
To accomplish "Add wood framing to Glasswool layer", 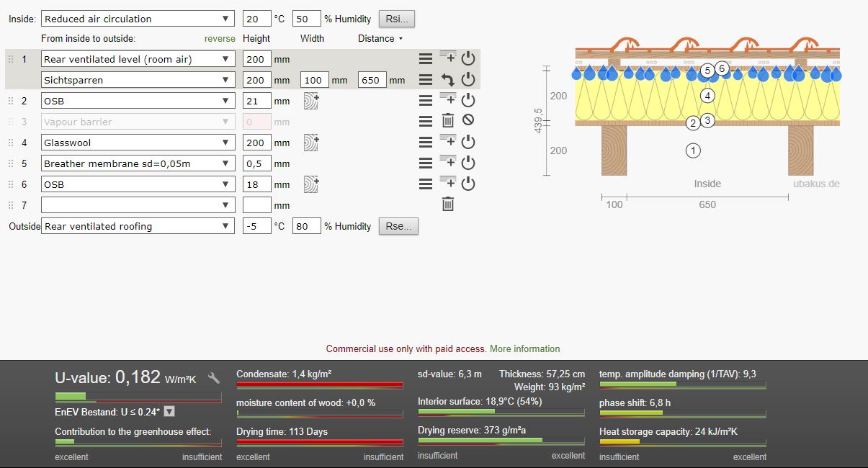I will tap(311, 143).
